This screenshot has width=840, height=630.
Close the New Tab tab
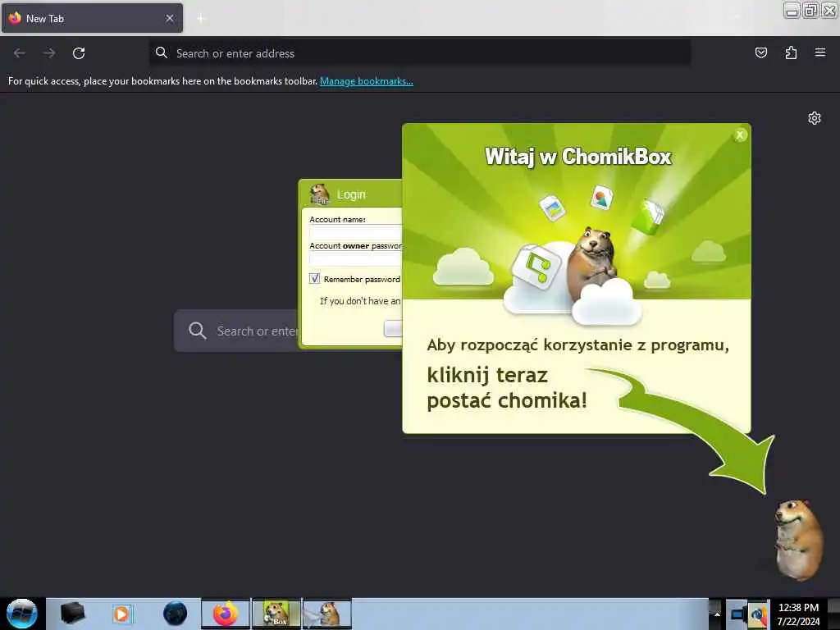pyautogui.click(x=170, y=18)
